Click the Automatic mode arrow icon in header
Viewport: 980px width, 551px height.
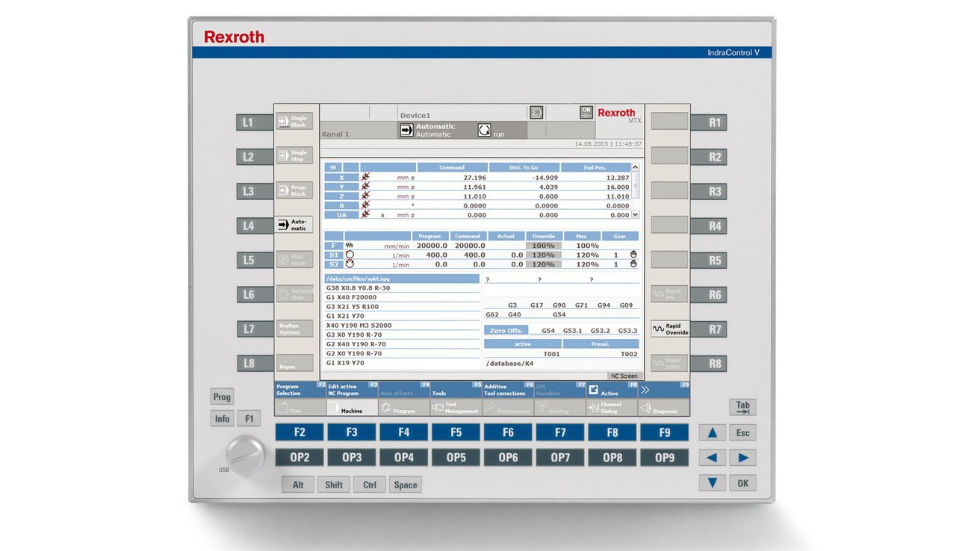(x=406, y=130)
